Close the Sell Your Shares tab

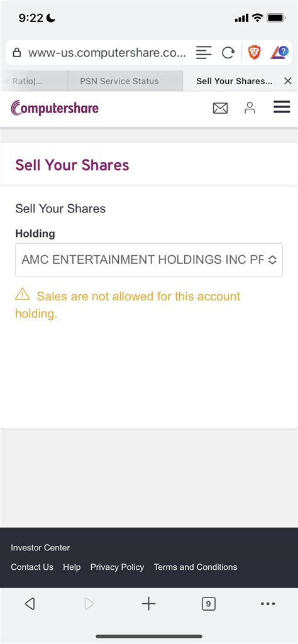click(x=288, y=81)
